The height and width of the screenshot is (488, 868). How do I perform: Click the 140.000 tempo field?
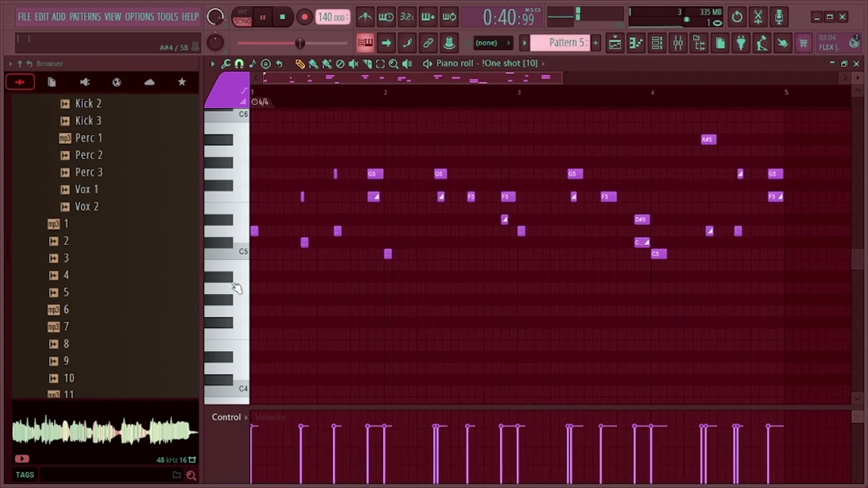coord(333,17)
